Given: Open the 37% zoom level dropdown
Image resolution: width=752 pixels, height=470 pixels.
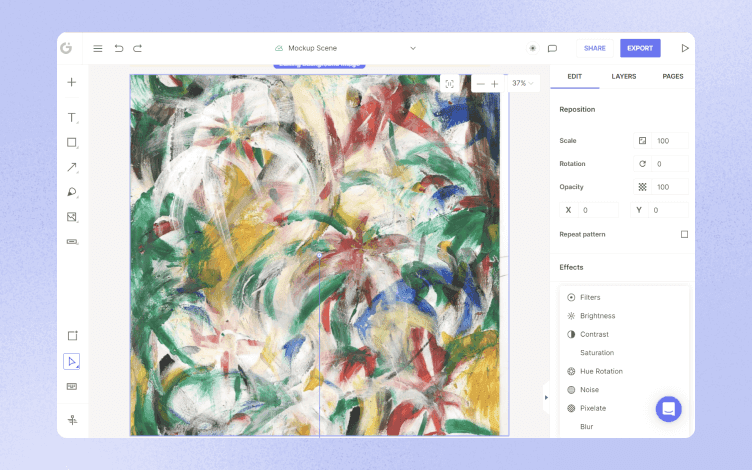Looking at the screenshot, I should pyautogui.click(x=522, y=83).
